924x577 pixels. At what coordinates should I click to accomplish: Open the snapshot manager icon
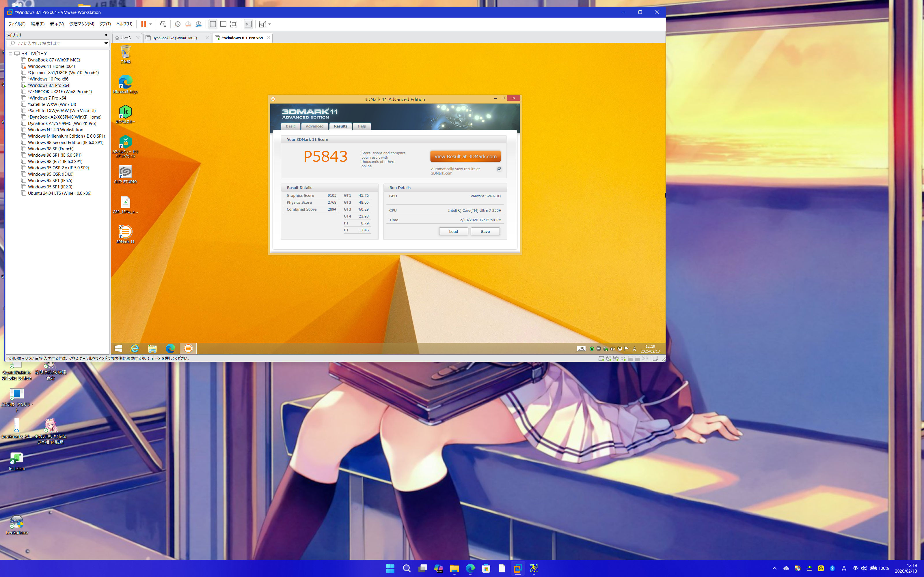[199, 24]
